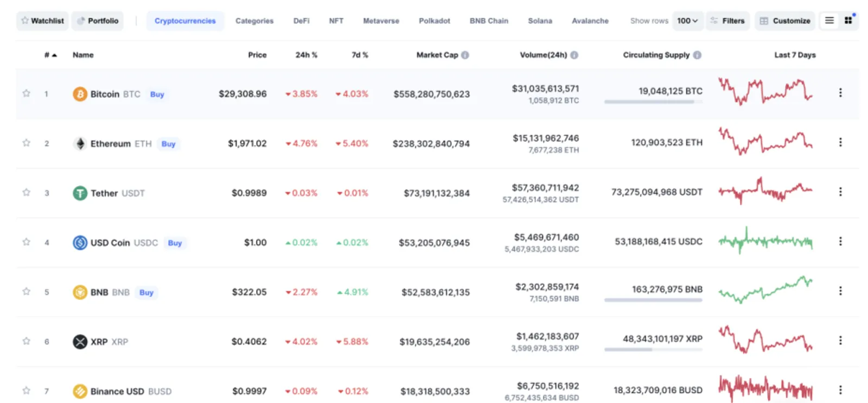The width and height of the screenshot is (868, 403).
Task: Open the Binance USD row options menu
Action: click(840, 390)
